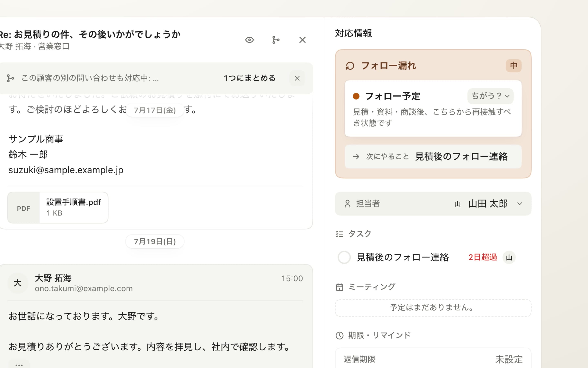This screenshot has height=368, width=588.
Task: Click the タスク checklist icon
Action: pyautogui.click(x=340, y=234)
